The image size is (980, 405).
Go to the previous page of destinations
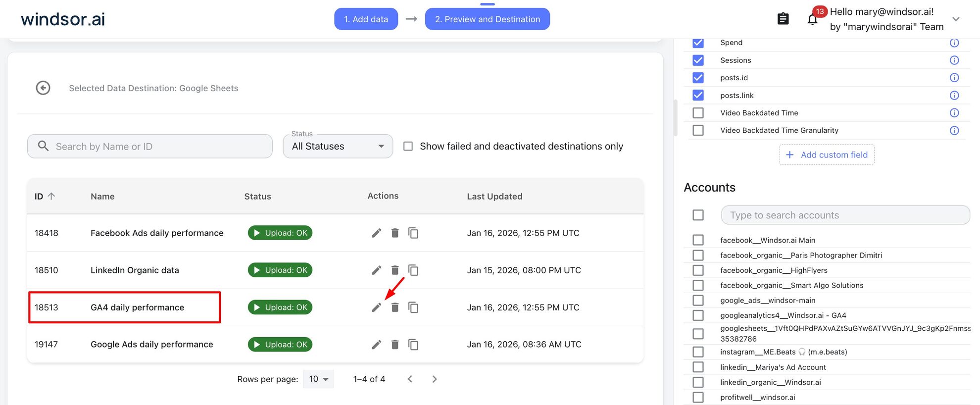pos(410,379)
